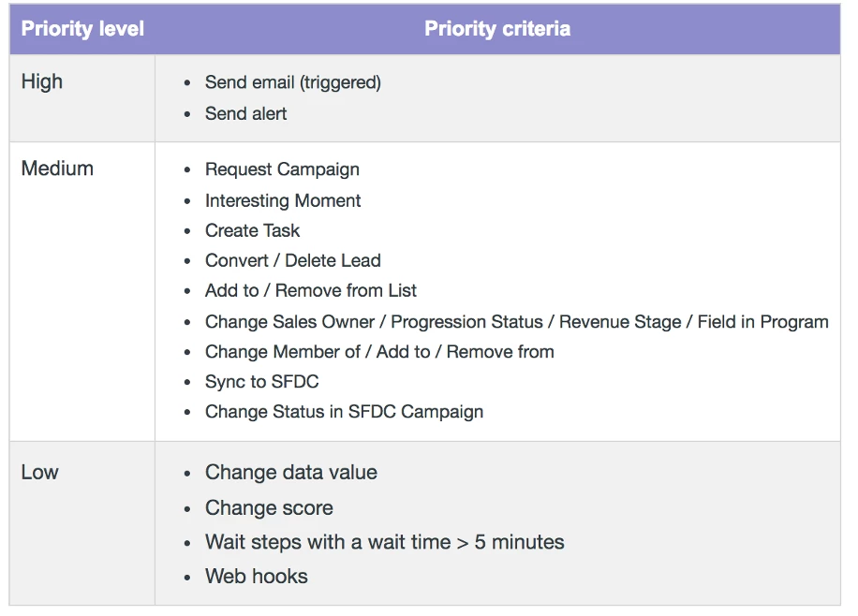Image resolution: width=858 pixels, height=616 pixels.
Task: Click the Send alert list item
Action: point(245,114)
